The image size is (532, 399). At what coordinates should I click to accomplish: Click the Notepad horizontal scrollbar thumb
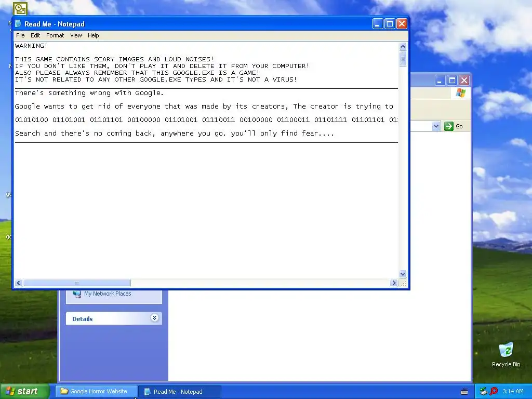point(77,283)
